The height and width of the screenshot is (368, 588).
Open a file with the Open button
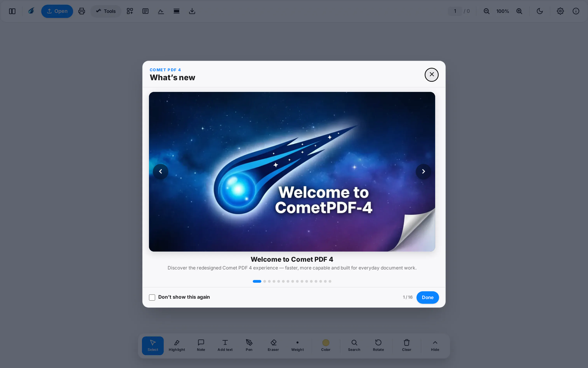pos(57,11)
